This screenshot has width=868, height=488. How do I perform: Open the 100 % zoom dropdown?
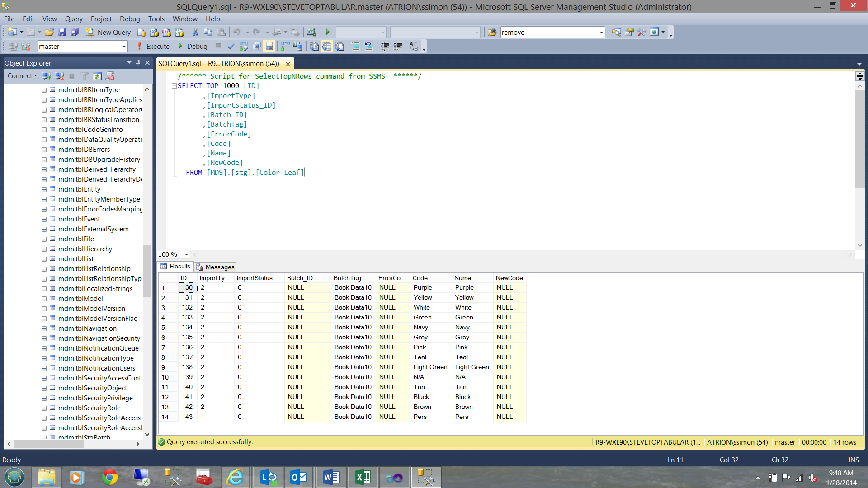(186, 254)
